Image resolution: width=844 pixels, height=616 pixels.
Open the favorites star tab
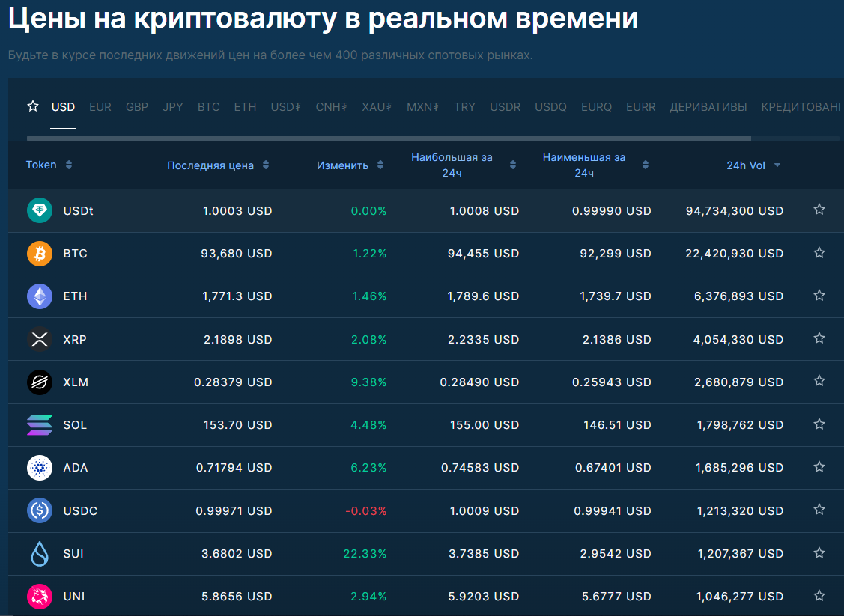pos(33,106)
